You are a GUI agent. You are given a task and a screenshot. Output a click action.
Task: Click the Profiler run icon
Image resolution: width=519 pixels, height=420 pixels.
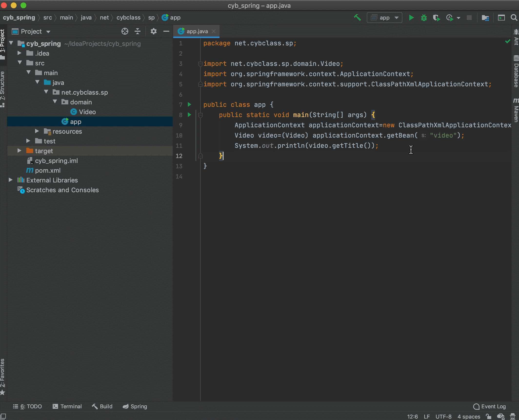click(x=449, y=18)
